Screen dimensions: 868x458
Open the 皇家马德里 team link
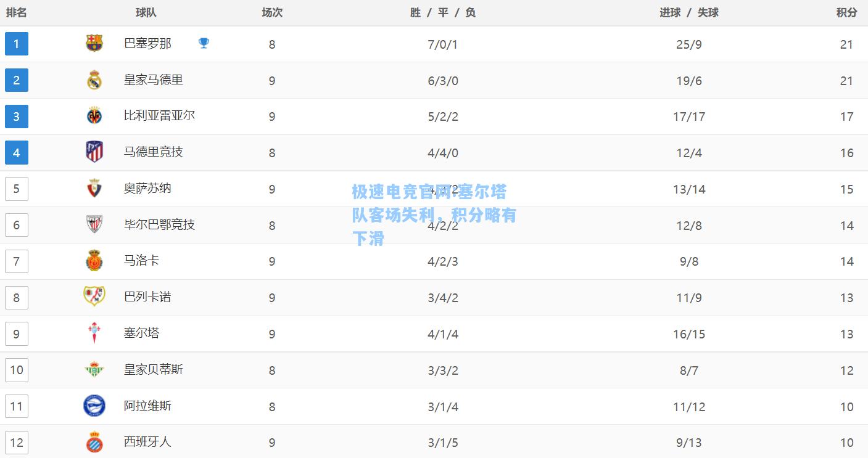pos(154,80)
